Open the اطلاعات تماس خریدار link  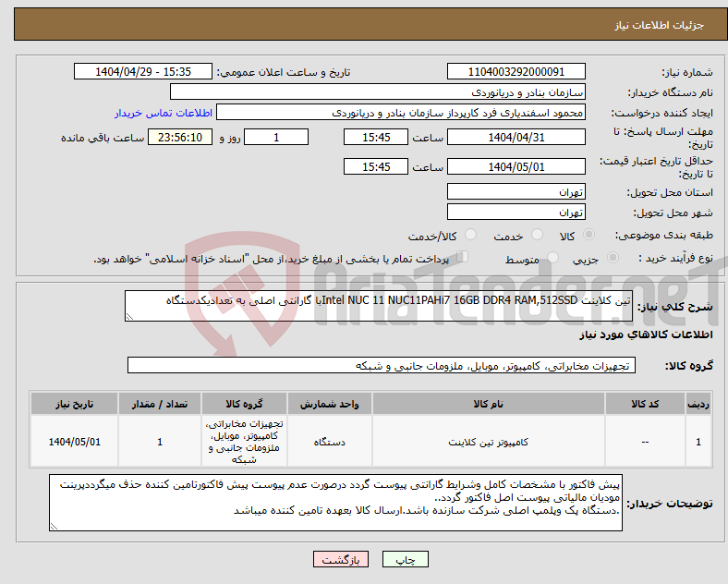(164, 113)
